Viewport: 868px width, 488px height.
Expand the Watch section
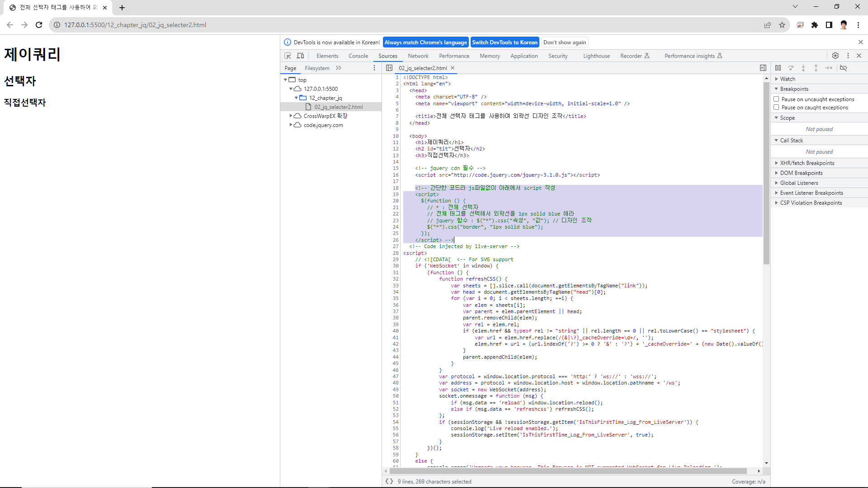[788, 79]
